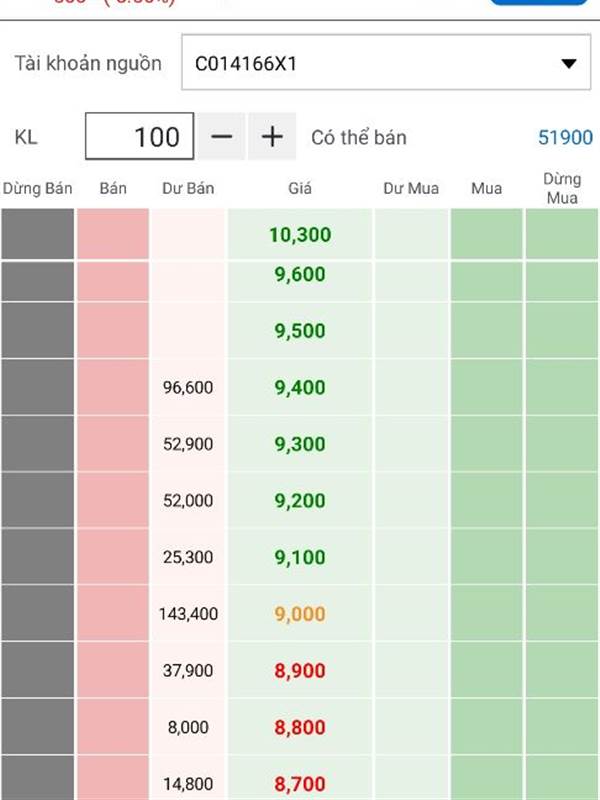The height and width of the screenshot is (800, 600).
Task: Click the Dừng Bán cell at price 9,500
Action: tap(37, 330)
